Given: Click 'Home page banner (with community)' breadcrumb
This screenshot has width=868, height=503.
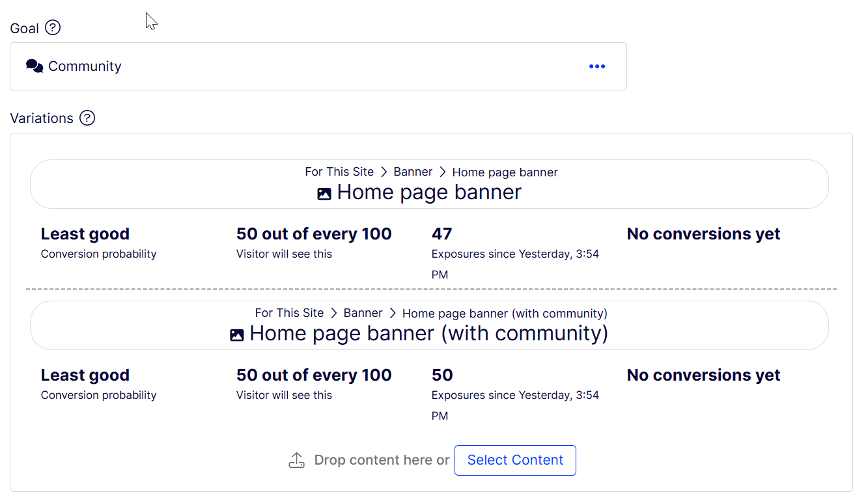Looking at the screenshot, I should [505, 314].
